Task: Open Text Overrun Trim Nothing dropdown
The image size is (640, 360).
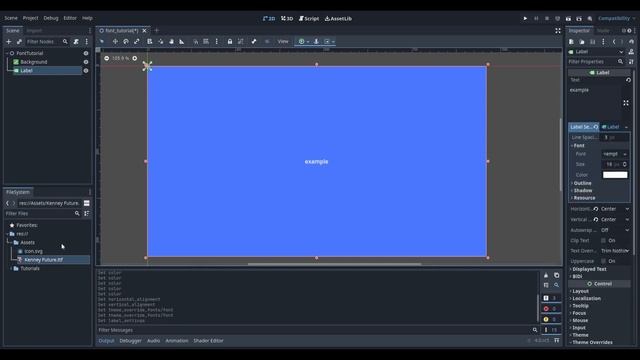Action: (615, 251)
